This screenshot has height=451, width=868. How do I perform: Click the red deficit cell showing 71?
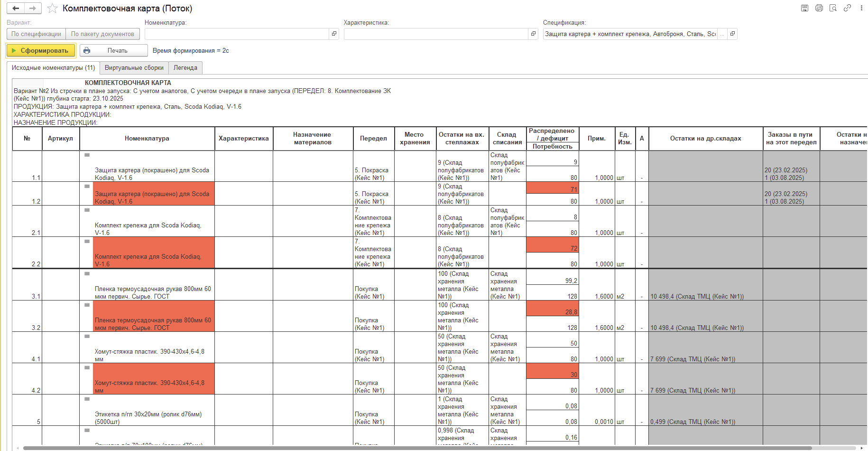pos(553,189)
